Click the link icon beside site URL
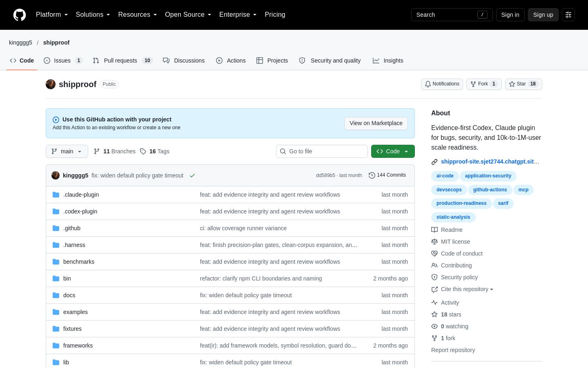The width and height of the screenshot is (588, 368). [434, 162]
